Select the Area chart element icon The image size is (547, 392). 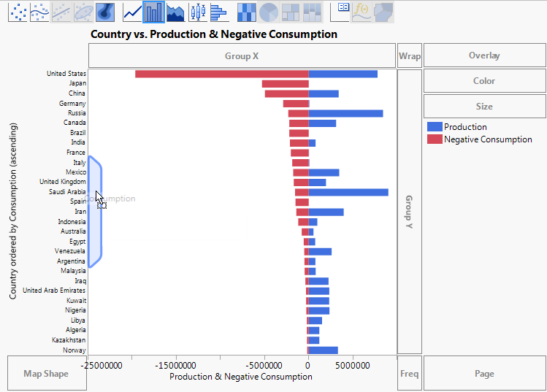tap(175, 11)
